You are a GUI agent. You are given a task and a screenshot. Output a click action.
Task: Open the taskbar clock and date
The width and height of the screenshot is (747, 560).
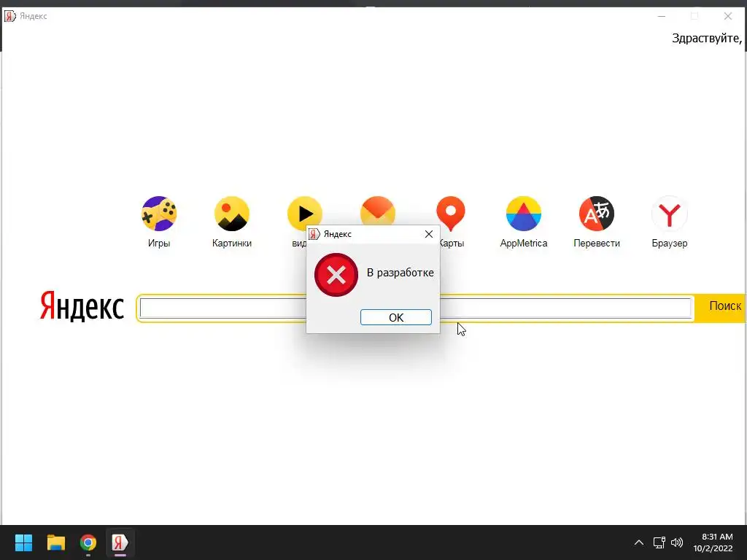[713, 542]
